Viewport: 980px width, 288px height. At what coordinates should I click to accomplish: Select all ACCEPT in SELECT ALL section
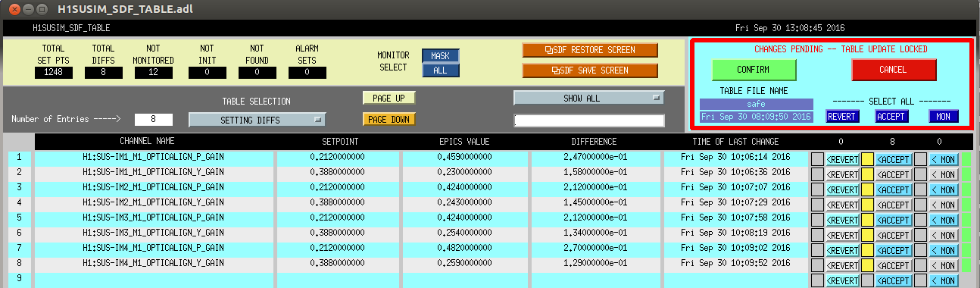point(891,117)
